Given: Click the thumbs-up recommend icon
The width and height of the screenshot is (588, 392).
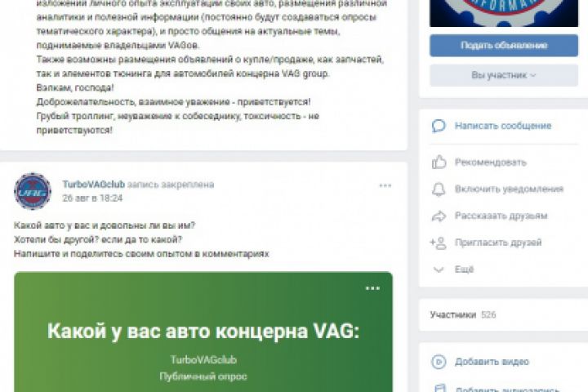Looking at the screenshot, I should (x=439, y=162).
